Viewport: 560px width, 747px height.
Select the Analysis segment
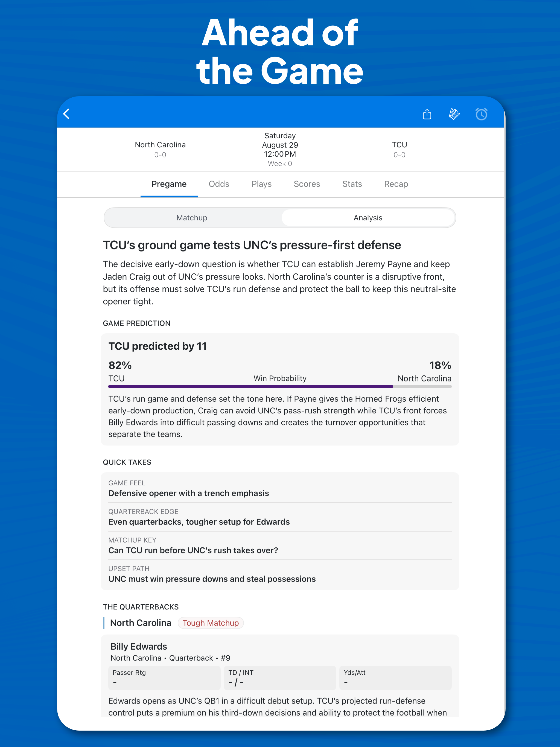[368, 218]
